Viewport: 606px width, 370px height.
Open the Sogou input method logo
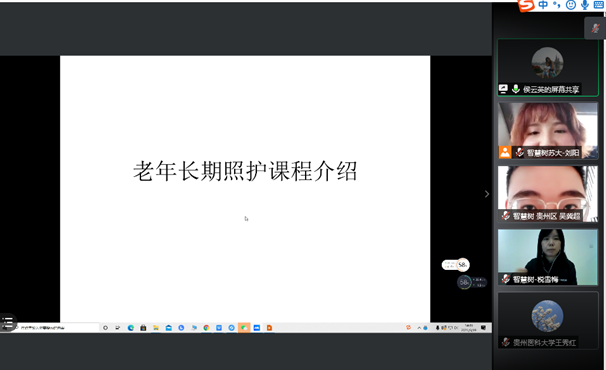526,5
